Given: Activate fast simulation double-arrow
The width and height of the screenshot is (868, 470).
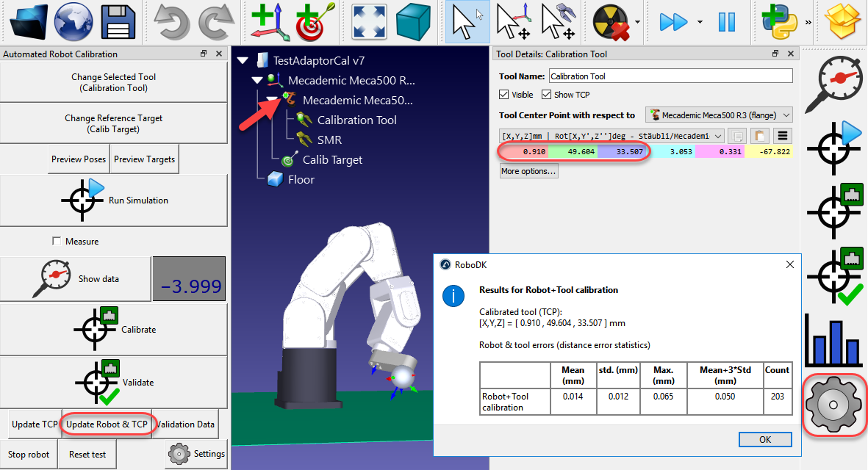Looking at the screenshot, I should pyautogui.click(x=674, y=21).
